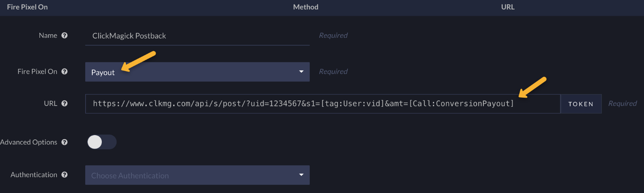Click the Authentication label text
Viewport: 644px width, 193px height.
[x=34, y=174]
